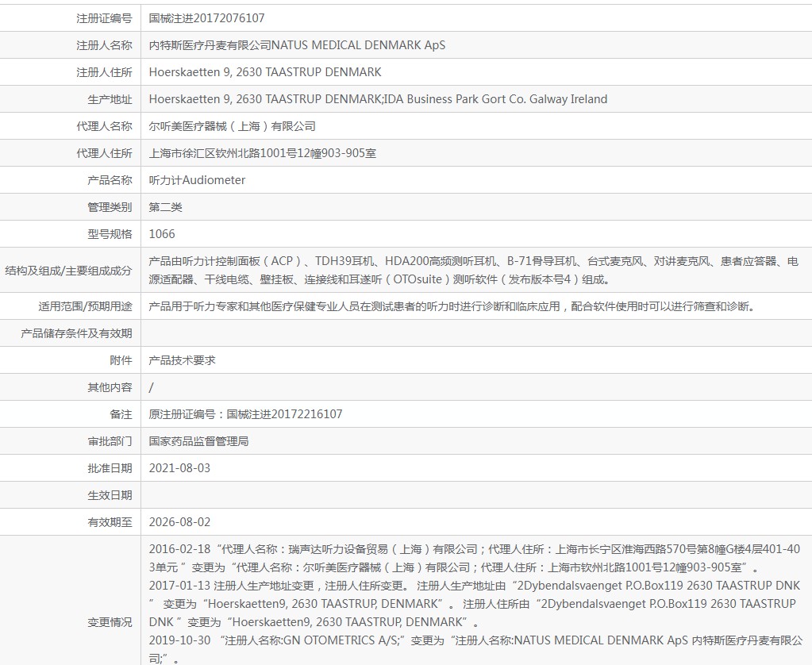This screenshot has height=665, width=812.
Task: Select approval date 2021-08-03
Action: pyautogui.click(x=179, y=467)
